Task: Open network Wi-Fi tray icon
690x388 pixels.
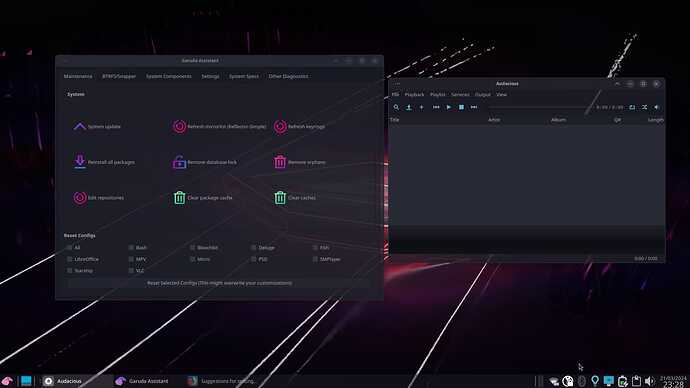Action: [554, 381]
